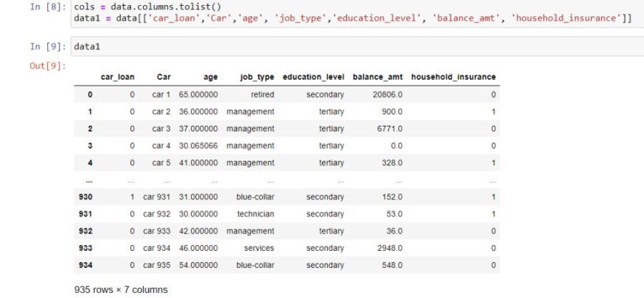
Task: Click the Car column header
Action: 163,76
